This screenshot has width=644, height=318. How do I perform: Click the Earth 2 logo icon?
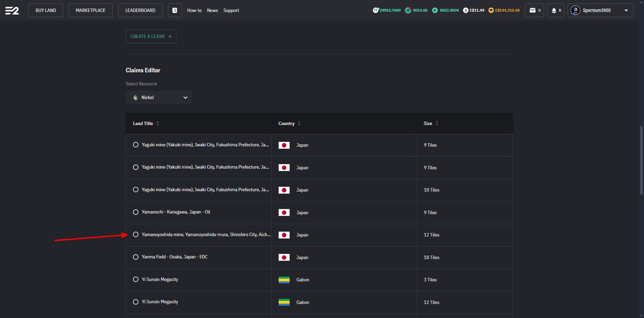click(12, 11)
